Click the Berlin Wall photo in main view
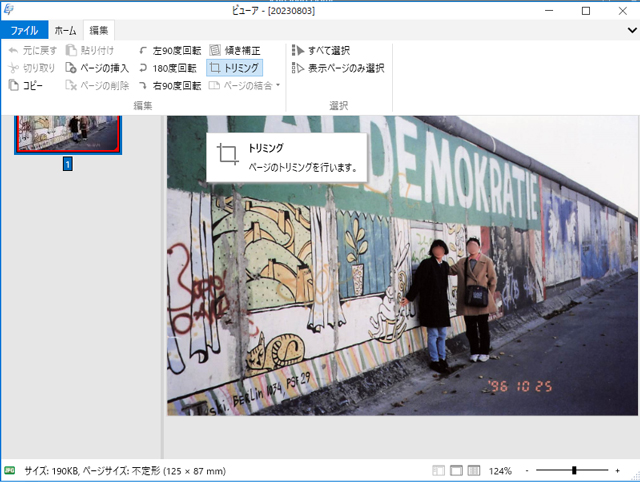The width and height of the screenshot is (640, 482). 402,266
